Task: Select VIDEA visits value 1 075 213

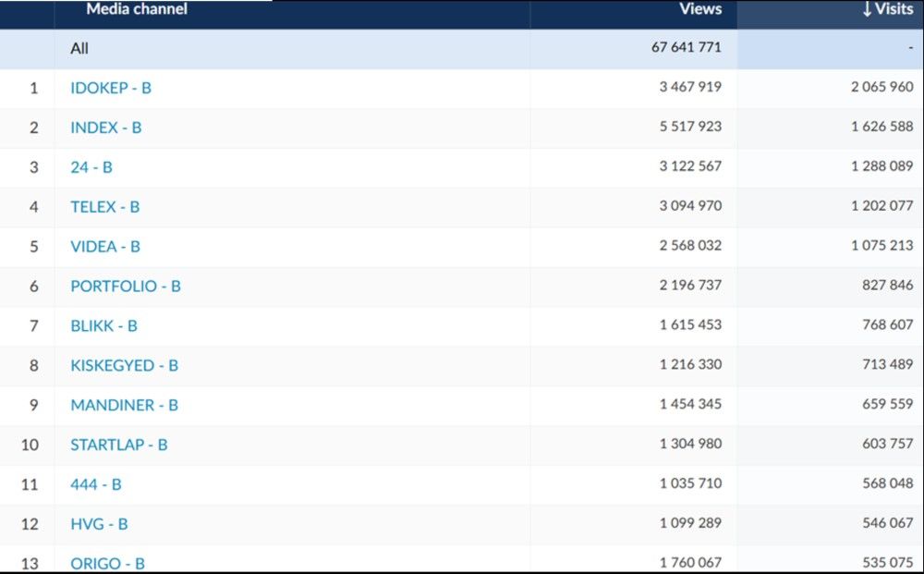Action: tap(881, 245)
